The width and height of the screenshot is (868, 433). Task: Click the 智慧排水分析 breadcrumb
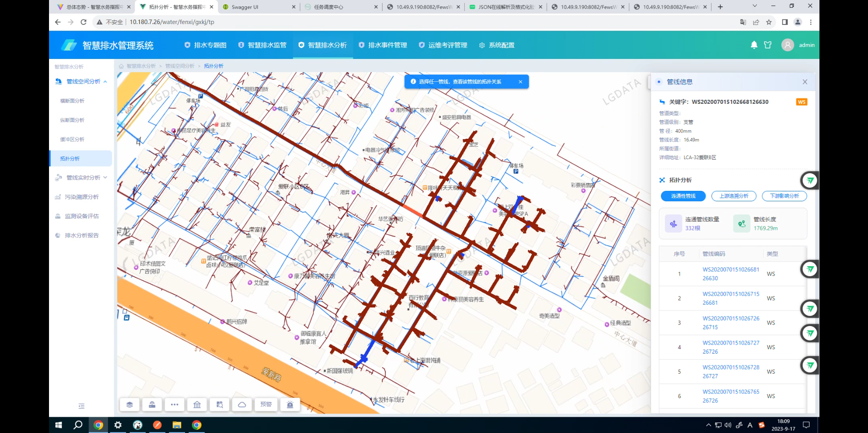(x=141, y=66)
